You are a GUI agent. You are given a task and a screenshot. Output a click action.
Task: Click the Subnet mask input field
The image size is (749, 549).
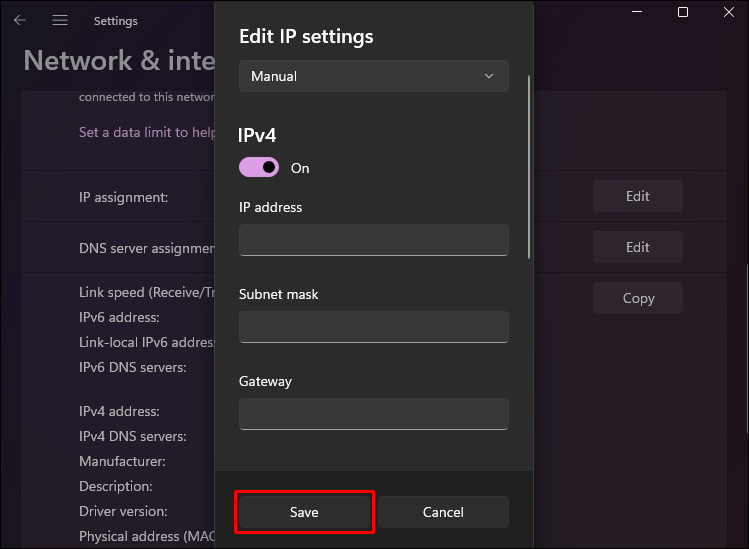(x=373, y=327)
